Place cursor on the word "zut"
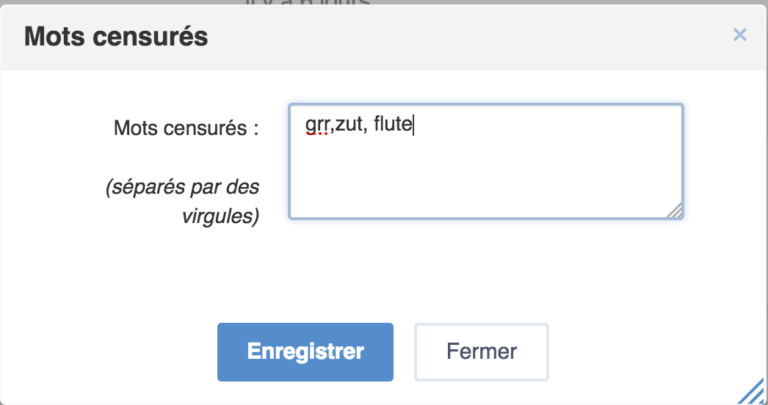The image size is (768, 405). click(351, 127)
